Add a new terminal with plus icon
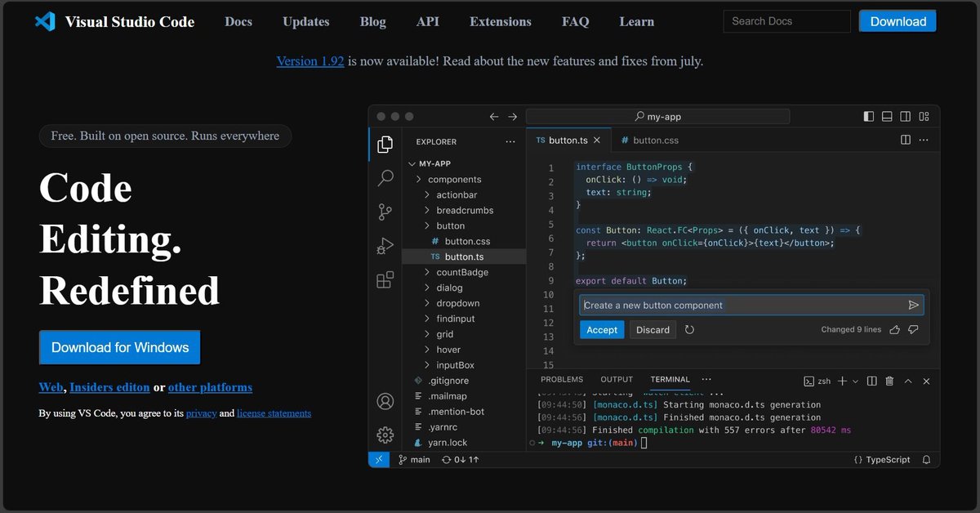980x513 pixels. tap(843, 381)
